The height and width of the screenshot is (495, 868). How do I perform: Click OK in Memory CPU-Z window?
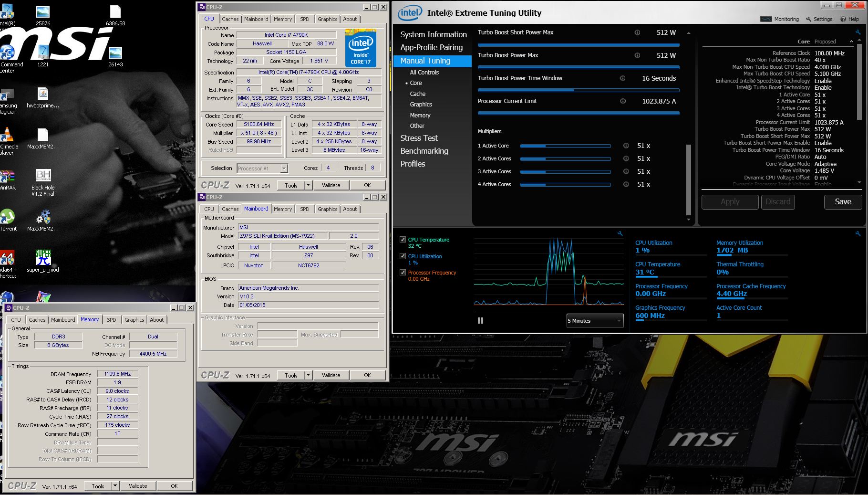coord(174,486)
